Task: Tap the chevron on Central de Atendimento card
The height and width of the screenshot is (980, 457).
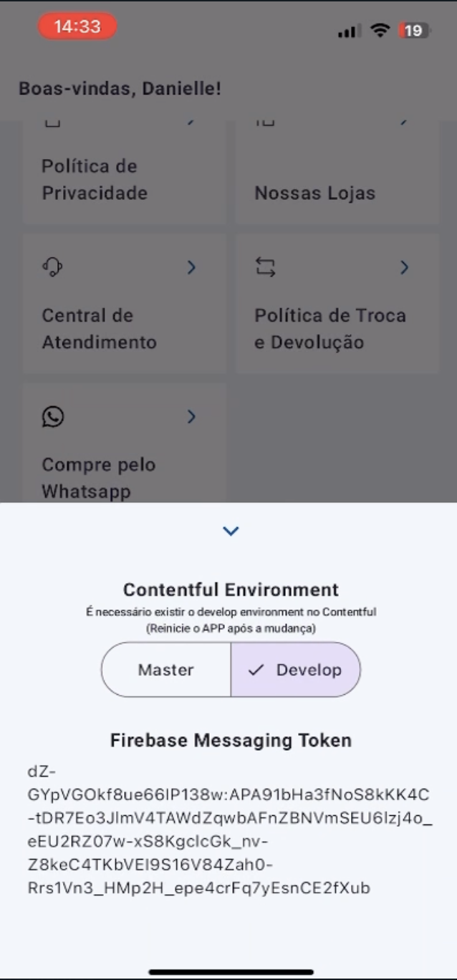Action: click(191, 267)
